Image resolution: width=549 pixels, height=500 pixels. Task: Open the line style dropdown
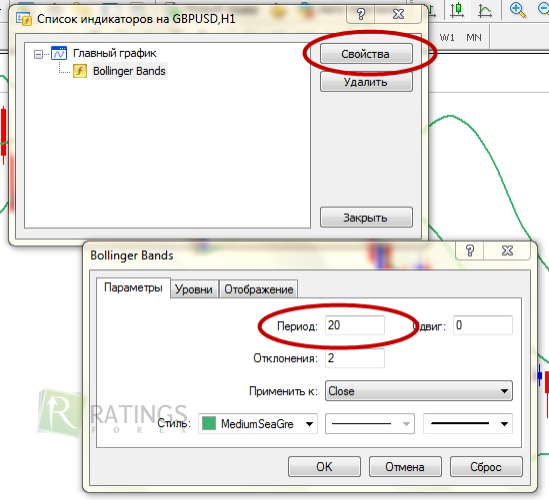pyautogui.click(x=370, y=424)
